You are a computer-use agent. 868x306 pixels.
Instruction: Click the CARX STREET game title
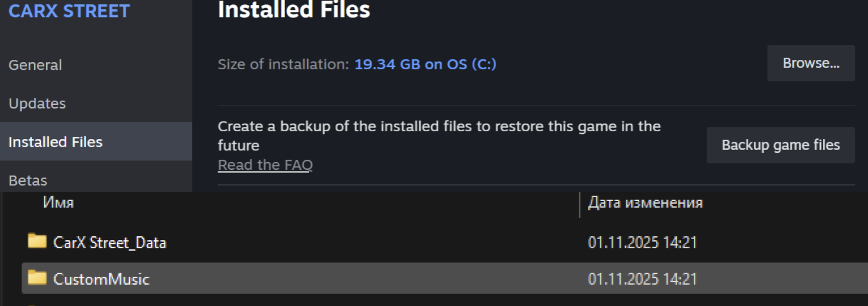click(69, 11)
